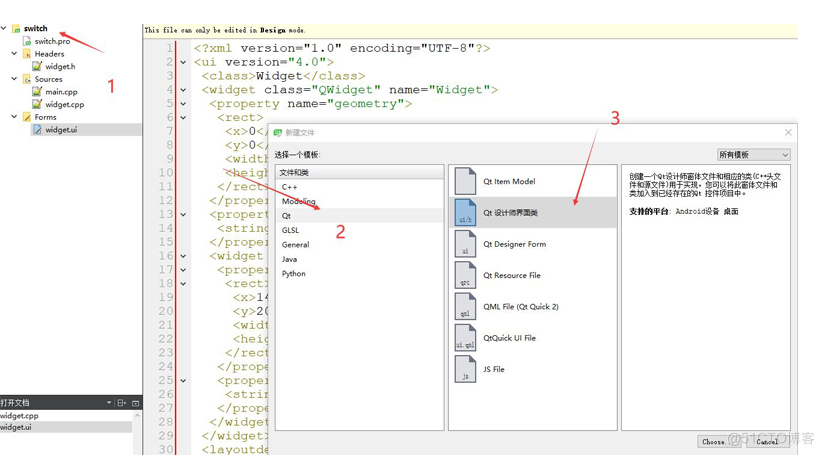
Task: Select the QML File (Qt Quick 2) icon
Action: tap(465, 306)
